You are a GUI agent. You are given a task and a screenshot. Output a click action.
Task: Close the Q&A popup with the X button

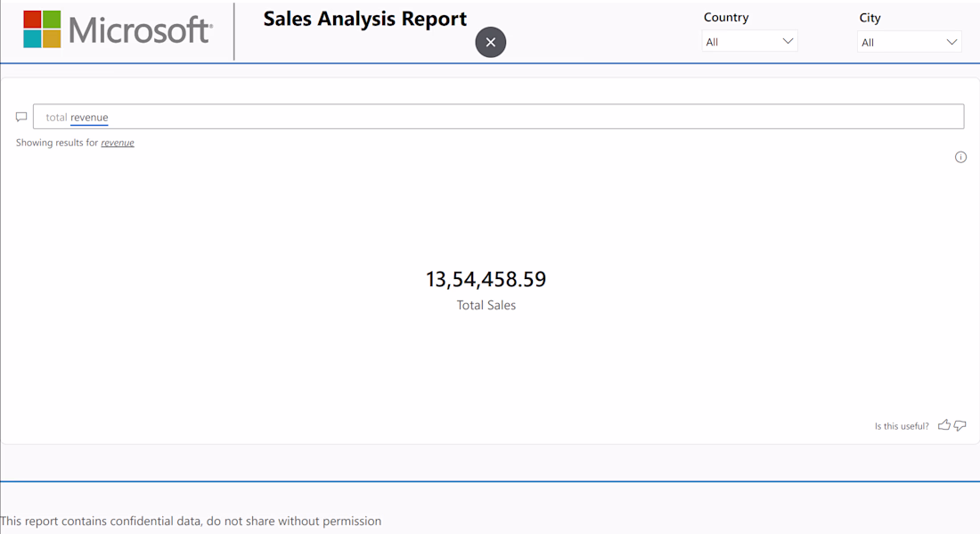[x=491, y=42]
